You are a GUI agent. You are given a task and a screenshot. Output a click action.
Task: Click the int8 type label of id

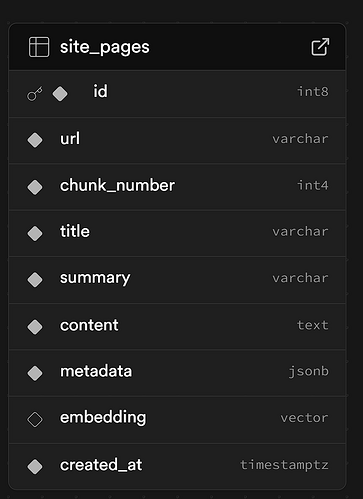pyautogui.click(x=313, y=92)
